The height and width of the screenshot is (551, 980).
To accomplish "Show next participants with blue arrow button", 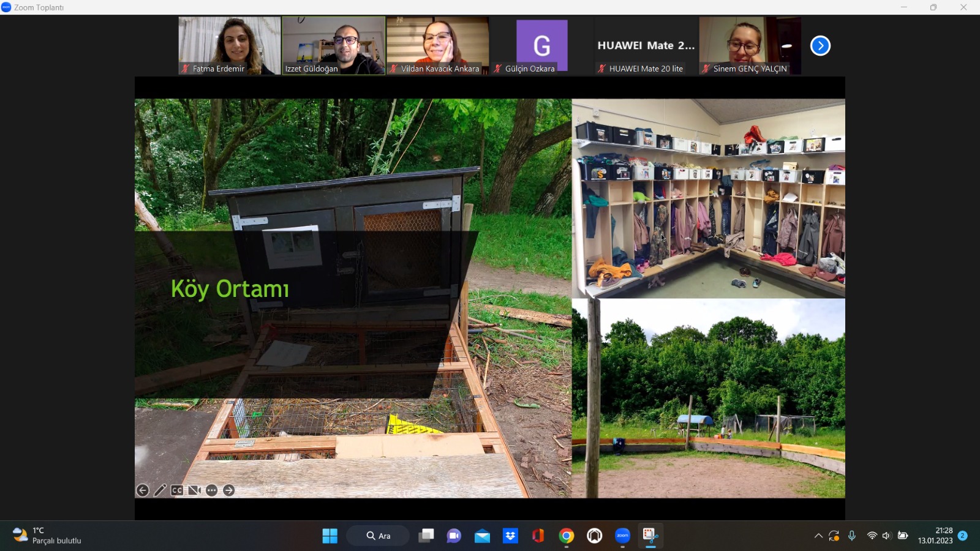I will pyautogui.click(x=820, y=46).
